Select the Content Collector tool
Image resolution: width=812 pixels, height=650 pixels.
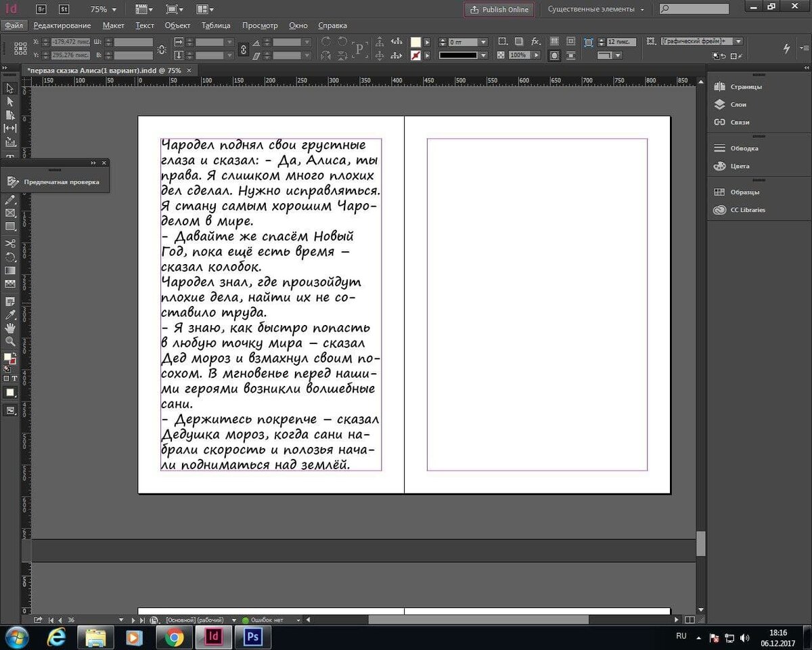10,142
